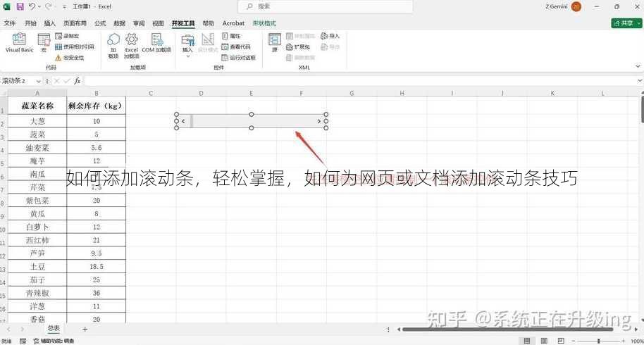Open Excel 加载项 manager

pyautogui.click(x=132, y=46)
